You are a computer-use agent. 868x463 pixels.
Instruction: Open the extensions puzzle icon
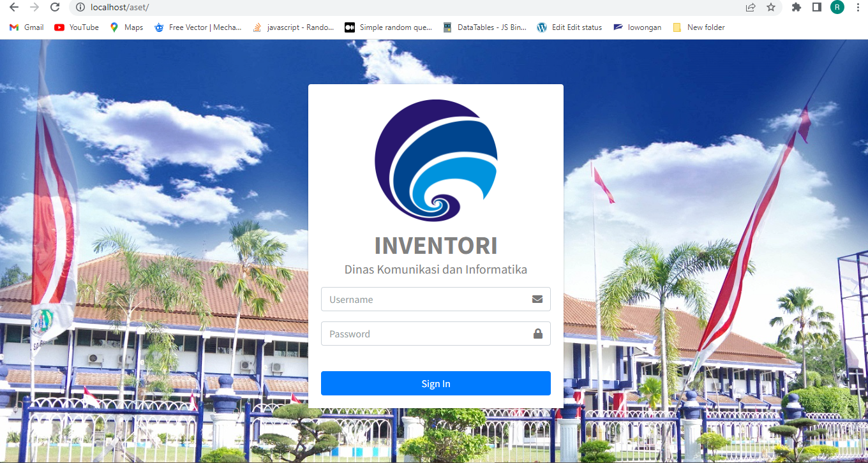tap(796, 7)
